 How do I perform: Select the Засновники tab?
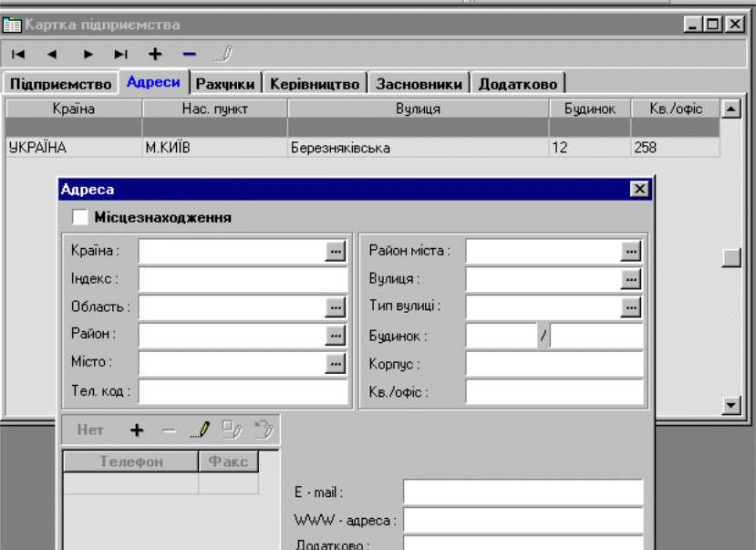pyautogui.click(x=419, y=84)
